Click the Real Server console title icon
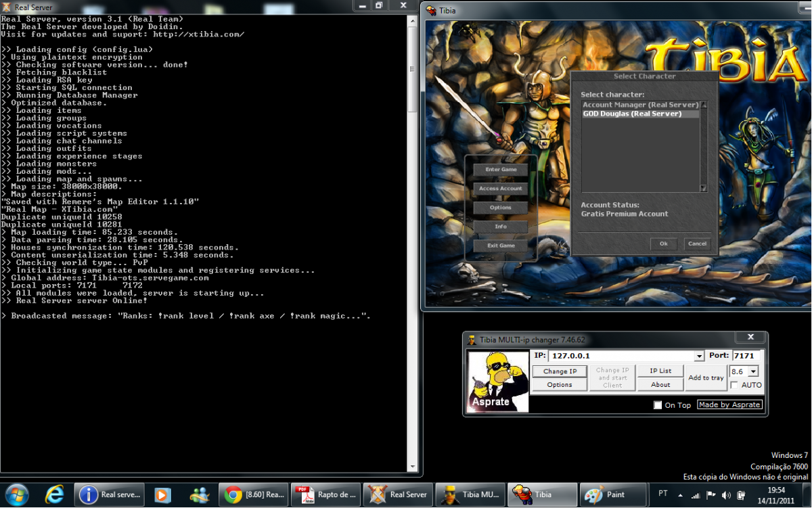Screen dimensions: 812x508 [x=6, y=7]
